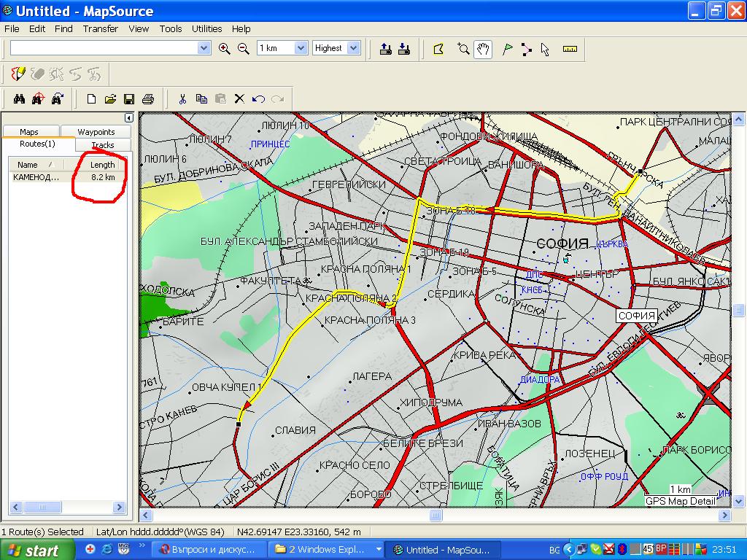Open the Highest detail level dropdown
This screenshot has width=747, height=560.
353,48
